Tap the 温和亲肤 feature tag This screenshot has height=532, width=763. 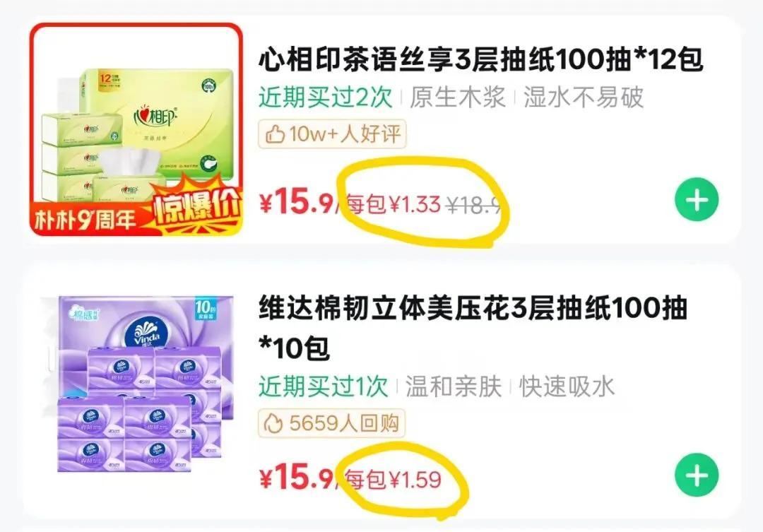click(454, 387)
